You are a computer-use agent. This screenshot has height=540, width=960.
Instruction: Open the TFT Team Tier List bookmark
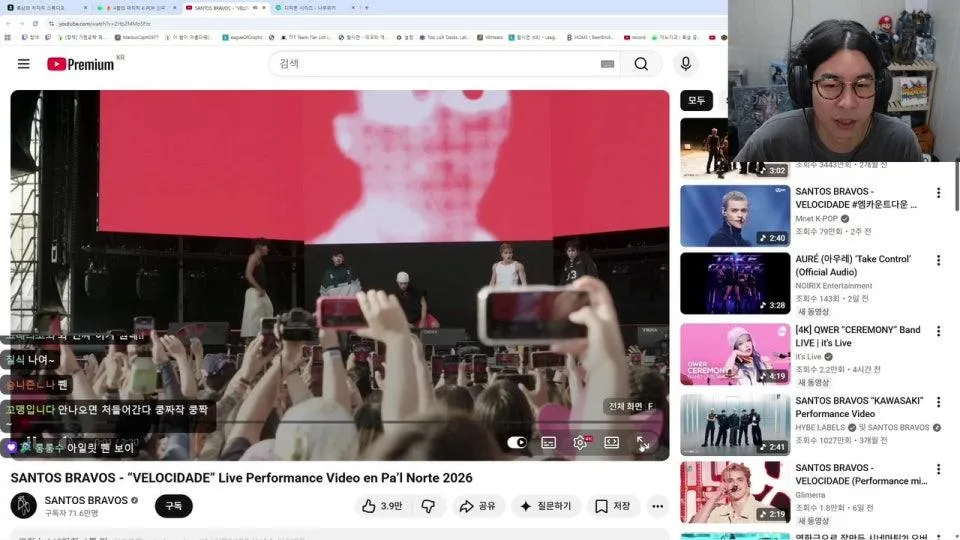(306, 37)
